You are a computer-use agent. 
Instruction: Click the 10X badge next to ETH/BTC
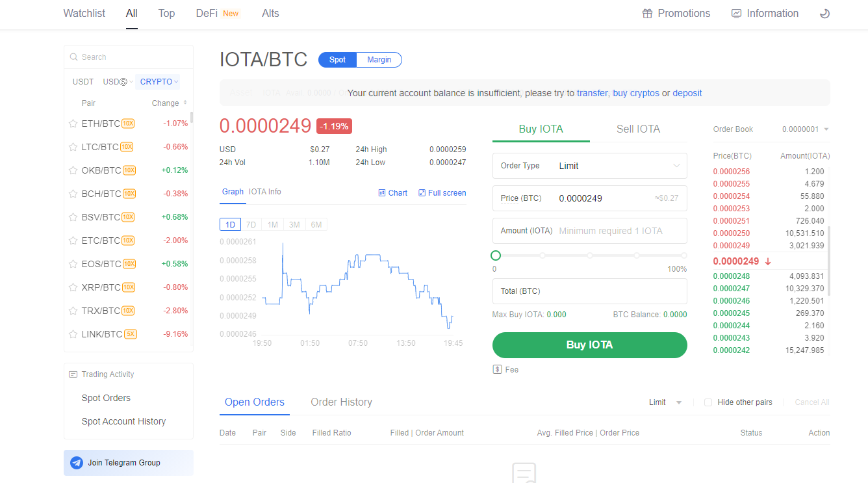point(129,124)
